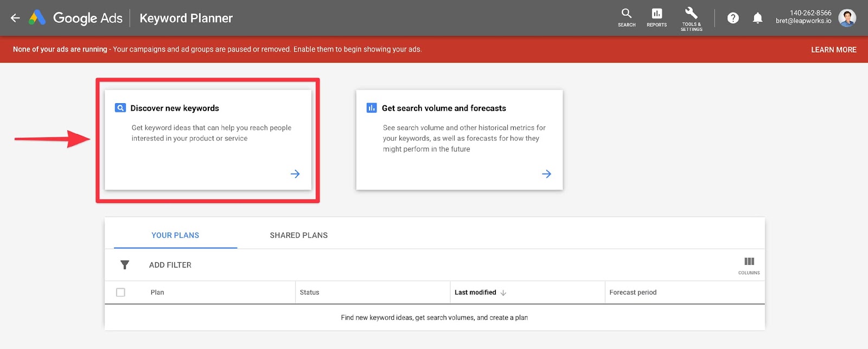Click Add Filter
The height and width of the screenshot is (349, 868).
tap(170, 265)
